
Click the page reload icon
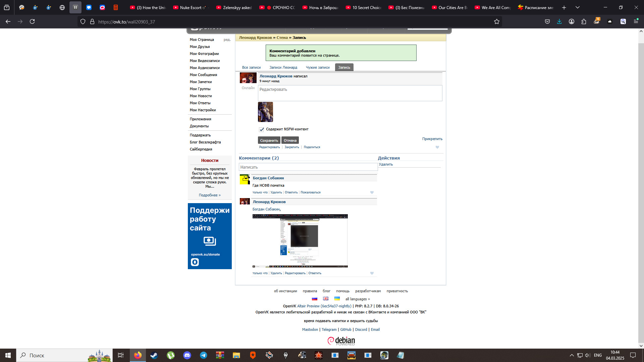32,22
